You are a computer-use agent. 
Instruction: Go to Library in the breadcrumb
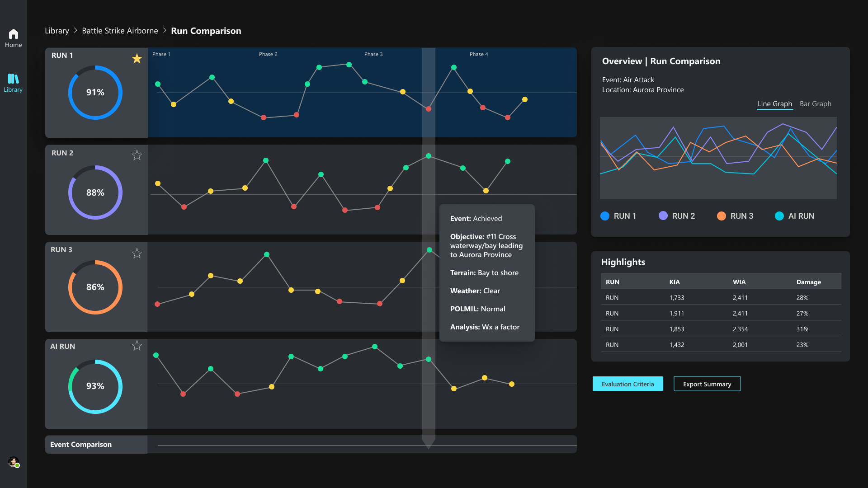[x=57, y=31]
